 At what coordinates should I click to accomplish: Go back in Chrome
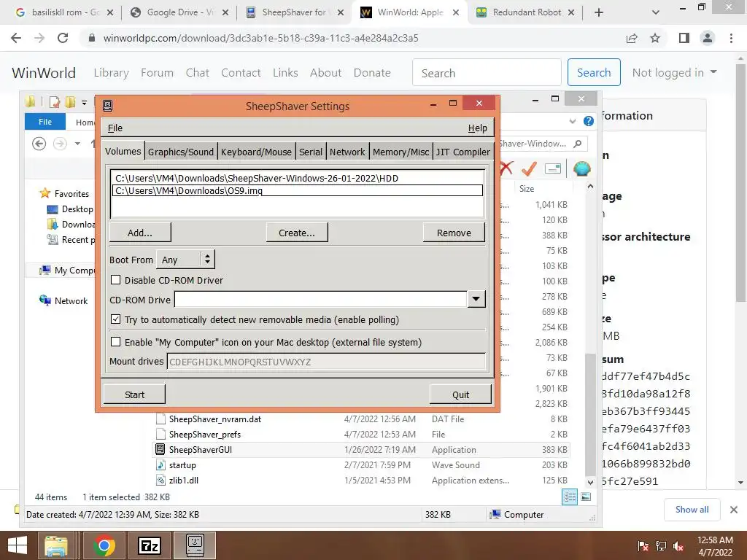click(16, 38)
